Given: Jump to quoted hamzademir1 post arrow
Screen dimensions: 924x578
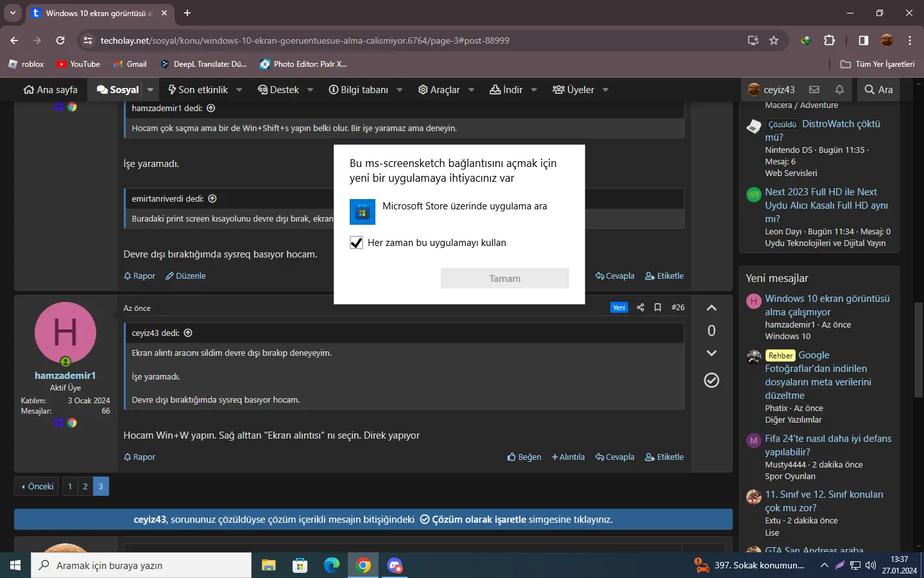Looking at the screenshot, I should (211, 108).
